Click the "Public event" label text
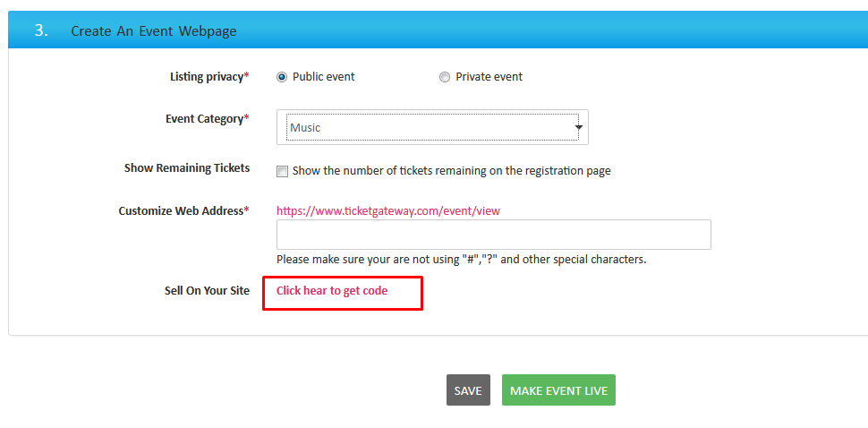 (x=323, y=77)
